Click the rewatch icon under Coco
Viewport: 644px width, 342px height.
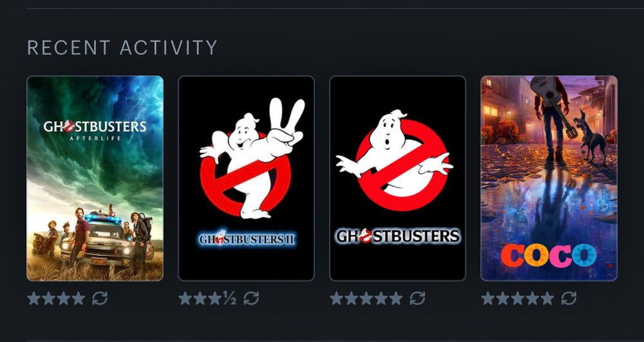tap(569, 298)
